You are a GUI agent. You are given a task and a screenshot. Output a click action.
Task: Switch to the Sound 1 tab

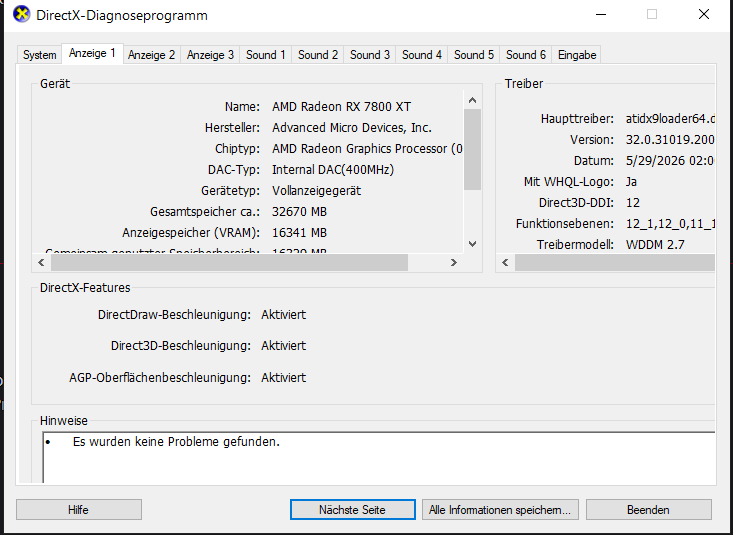point(266,55)
